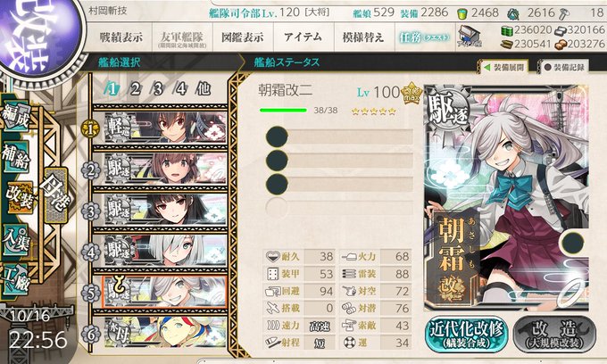Open the 入渠 docking sidebar icon

click(x=16, y=240)
